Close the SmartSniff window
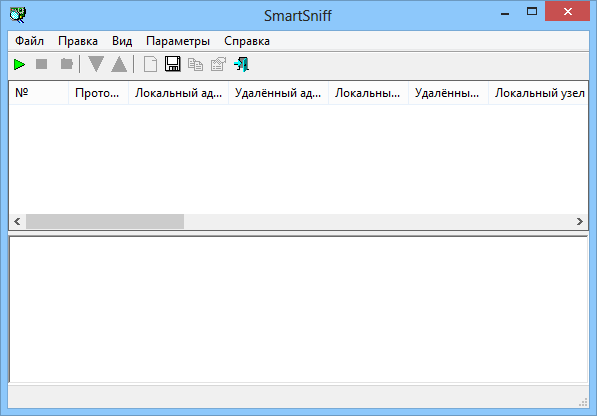The image size is (597, 416). 568,12
